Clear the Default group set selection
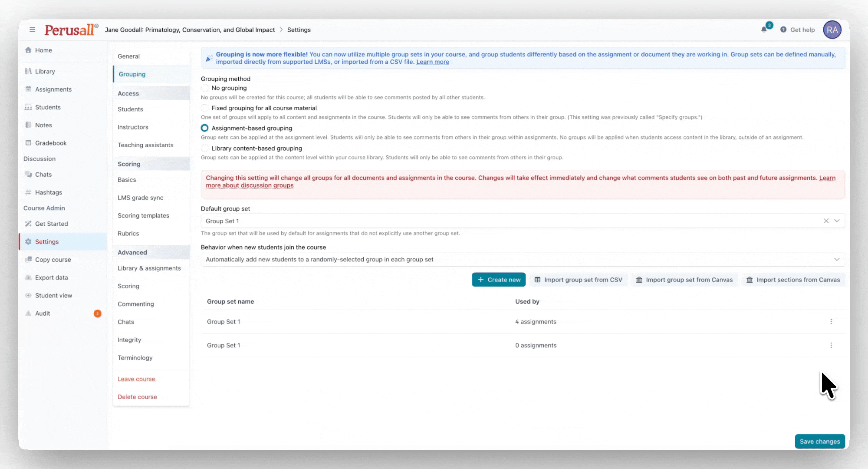The image size is (868, 469). click(826, 221)
